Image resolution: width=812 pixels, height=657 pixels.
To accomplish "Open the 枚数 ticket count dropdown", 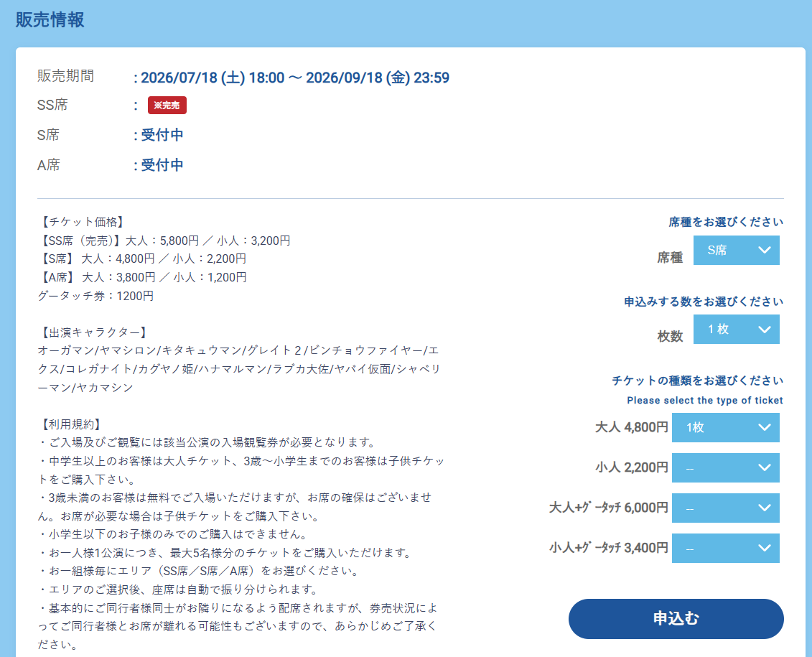I will (x=736, y=330).
